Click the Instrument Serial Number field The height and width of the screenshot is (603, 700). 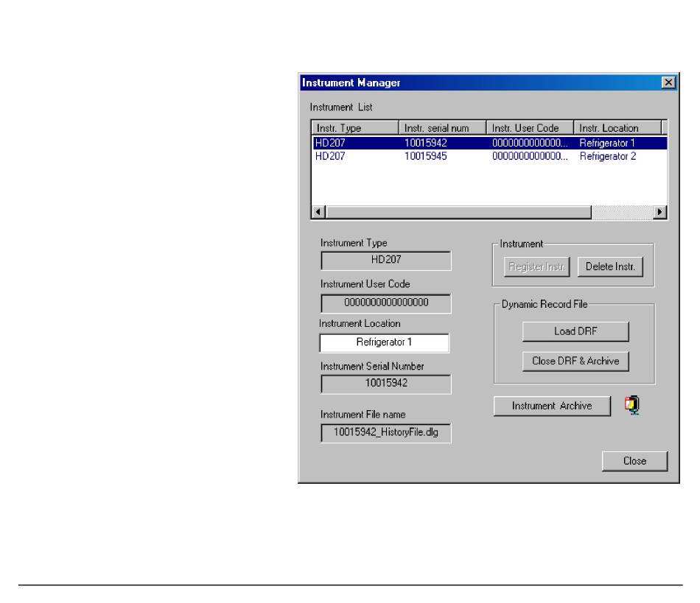(385, 384)
